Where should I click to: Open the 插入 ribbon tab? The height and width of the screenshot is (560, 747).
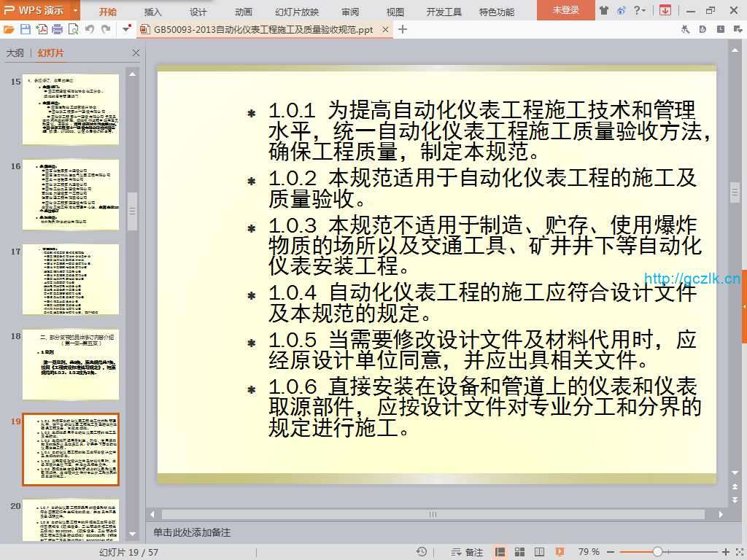153,12
